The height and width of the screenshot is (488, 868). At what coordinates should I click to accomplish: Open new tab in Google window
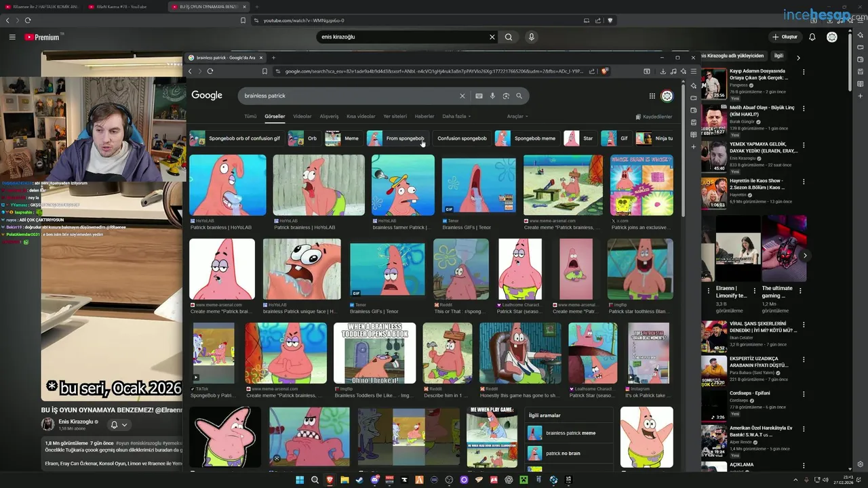[x=275, y=58]
